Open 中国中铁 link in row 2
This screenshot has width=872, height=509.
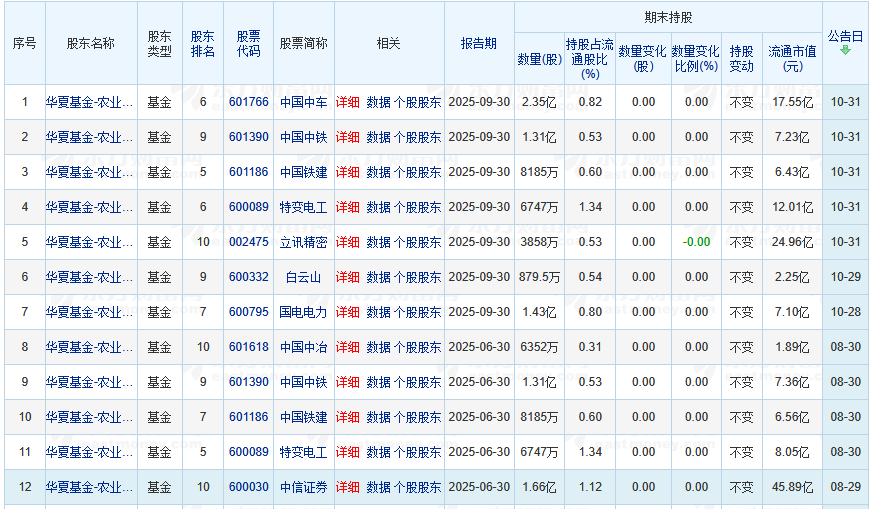[x=303, y=137]
